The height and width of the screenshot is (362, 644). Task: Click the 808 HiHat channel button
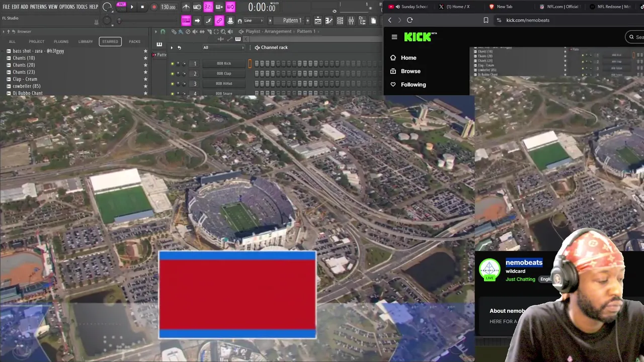(224, 83)
